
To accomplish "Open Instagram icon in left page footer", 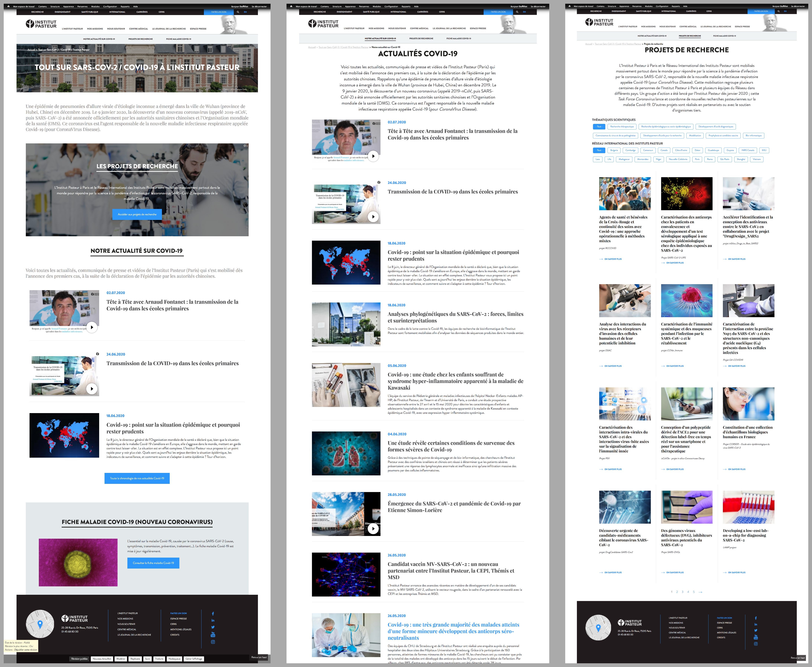I will click(x=213, y=642).
